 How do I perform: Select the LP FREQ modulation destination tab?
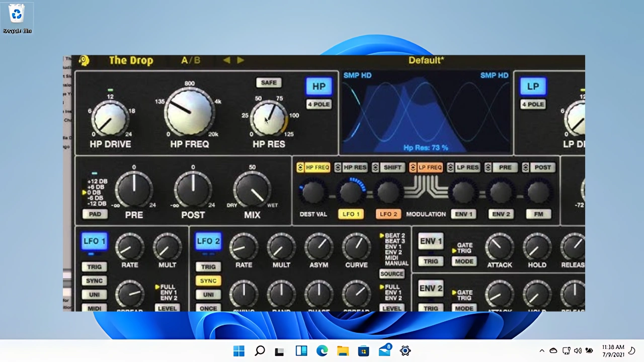tap(430, 167)
